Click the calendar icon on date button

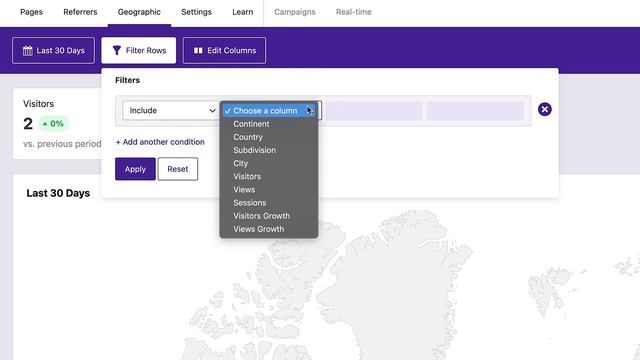(x=27, y=51)
